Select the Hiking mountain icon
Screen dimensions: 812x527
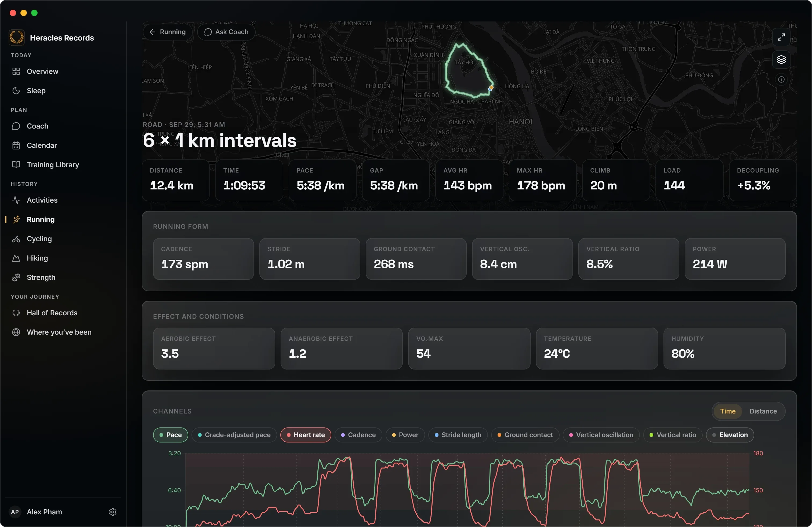point(16,258)
